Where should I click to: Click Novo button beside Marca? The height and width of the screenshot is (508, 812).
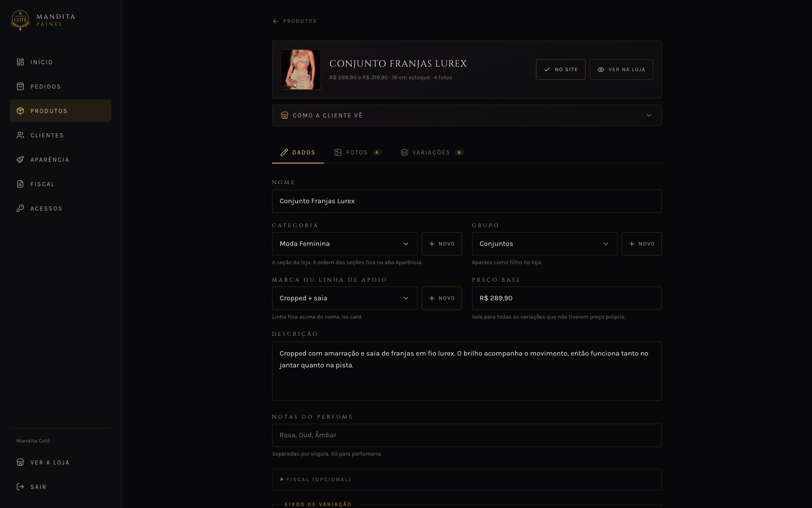[x=441, y=298]
